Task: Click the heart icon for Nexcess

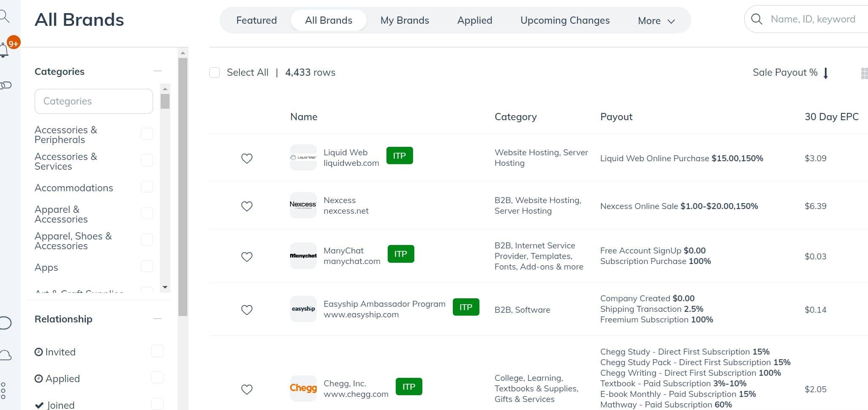Action: click(246, 206)
